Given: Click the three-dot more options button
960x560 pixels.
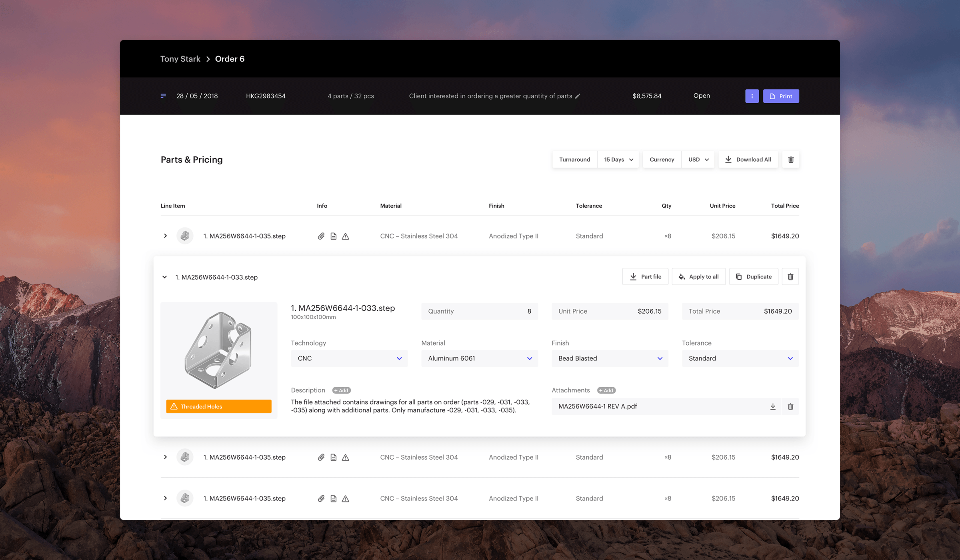Looking at the screenshot, I should [x=752, y=96].
